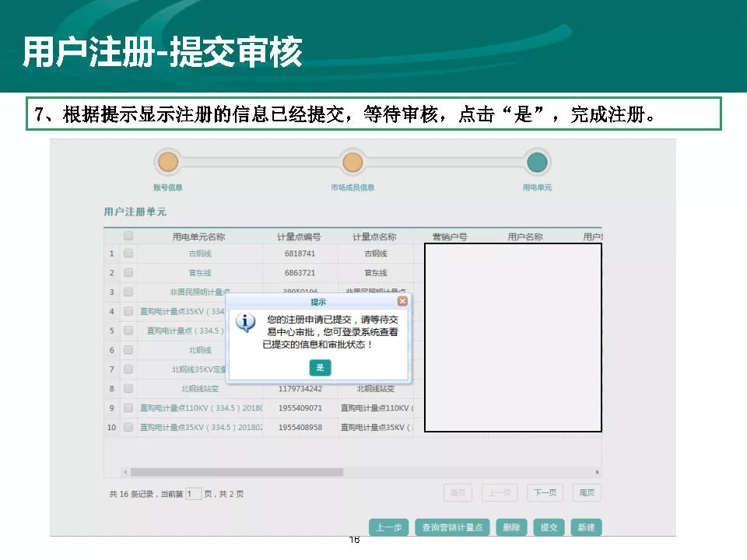Toggle the select-all checkbox in table header
This screenshot has width=747, height=560.
(x=128, y=236)
